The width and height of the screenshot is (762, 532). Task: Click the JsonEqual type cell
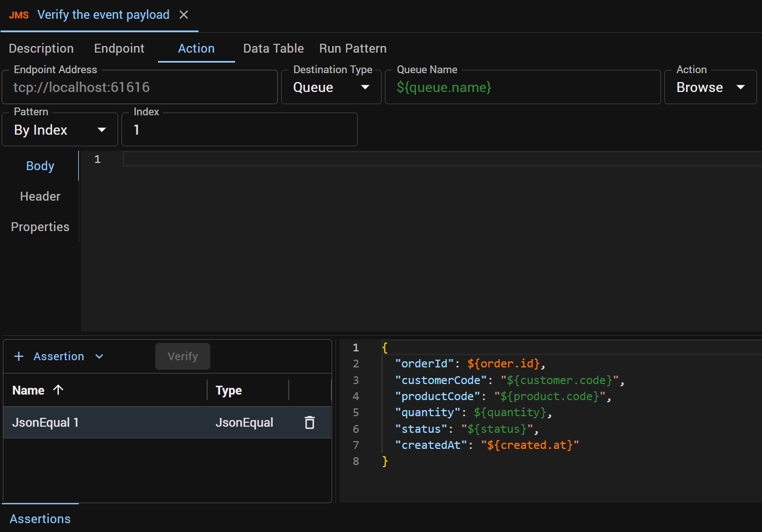tap(245, 422)
